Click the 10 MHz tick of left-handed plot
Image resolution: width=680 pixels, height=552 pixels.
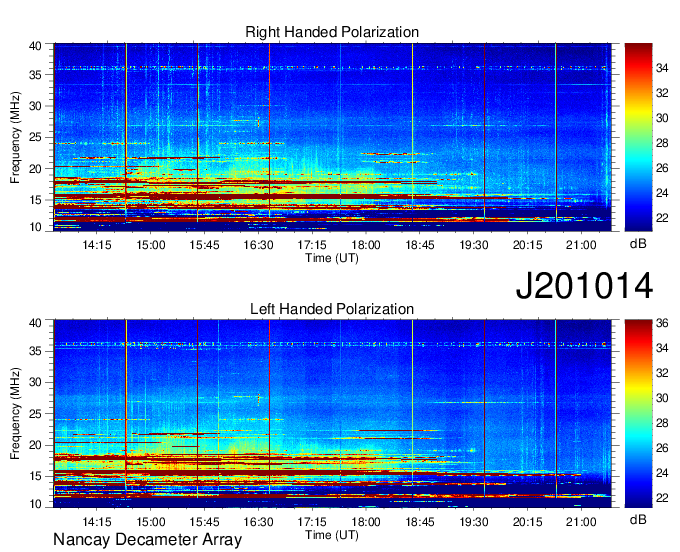(36, 504)
